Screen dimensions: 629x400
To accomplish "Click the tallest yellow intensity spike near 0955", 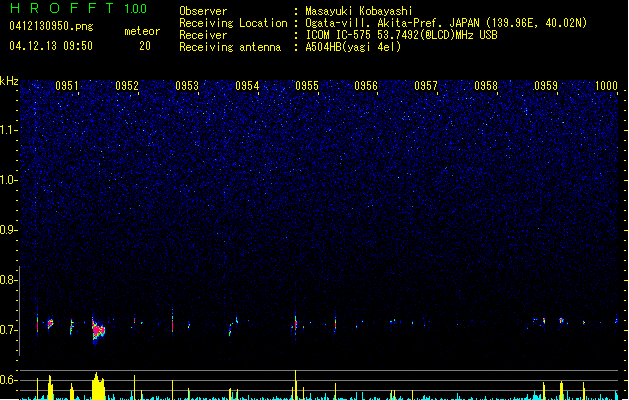I will coord(296,384).
